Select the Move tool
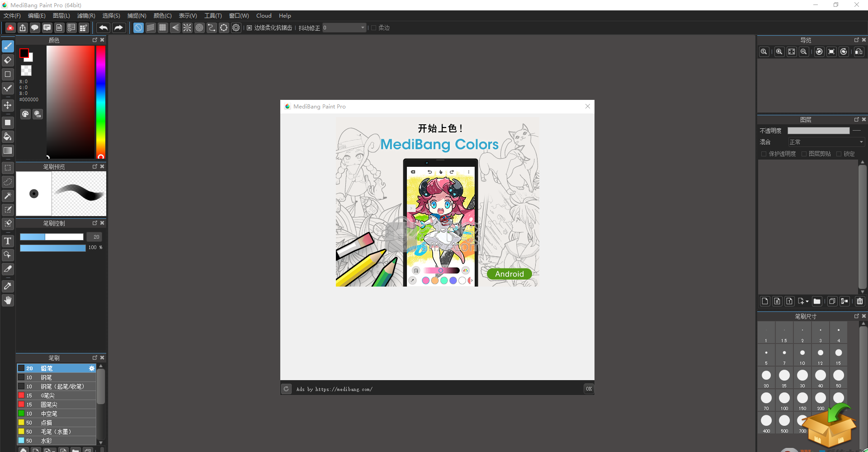This screenshot has width=868, height=452. pyautogui.click(x=8, y=105)
